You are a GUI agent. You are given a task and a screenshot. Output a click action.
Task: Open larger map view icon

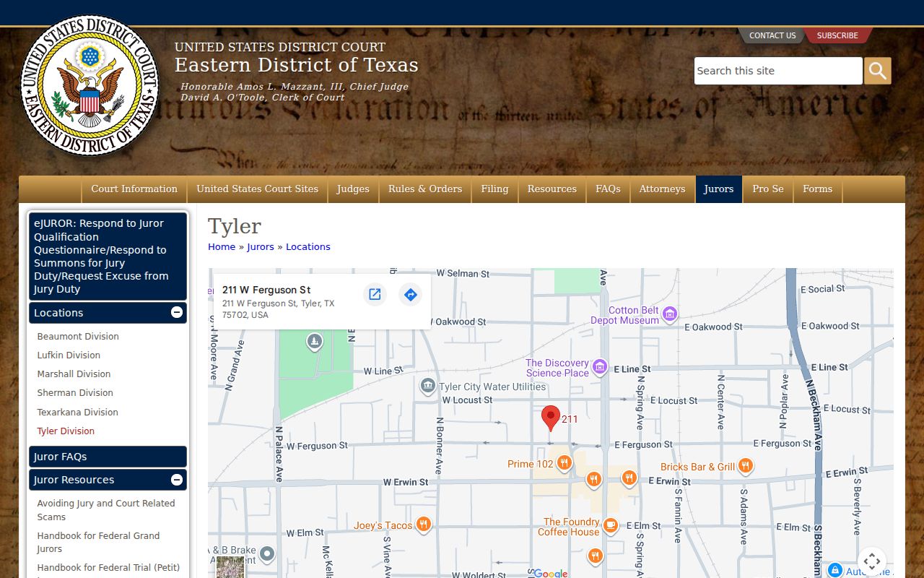(375, 294)
